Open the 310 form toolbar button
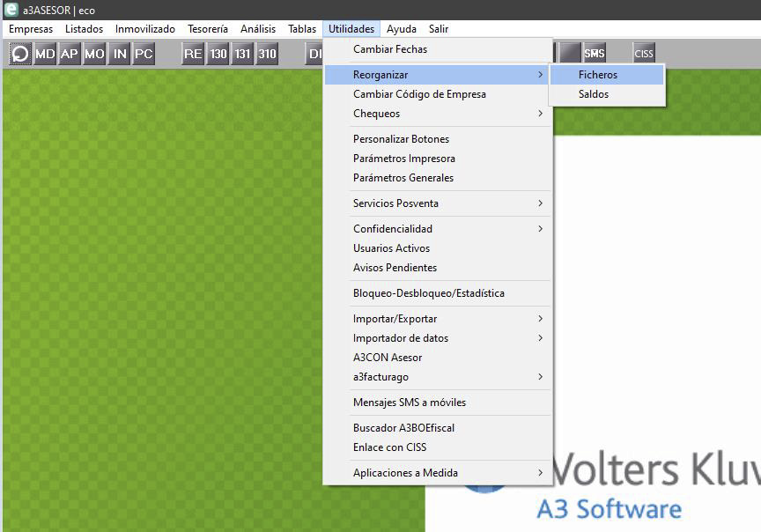Image resolution: width=761 pixels, height=532 pixels. pyautogui.click(x=268, y=54)
